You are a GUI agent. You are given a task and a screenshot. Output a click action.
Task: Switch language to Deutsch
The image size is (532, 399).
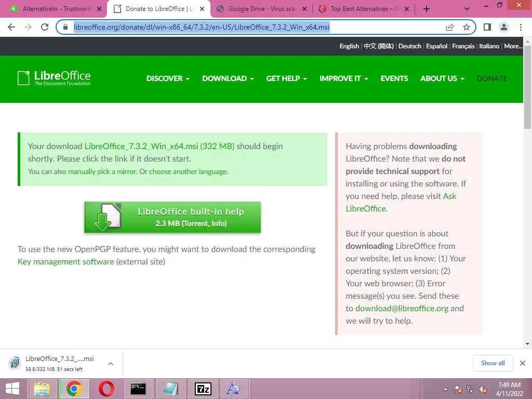coord(409,46)
